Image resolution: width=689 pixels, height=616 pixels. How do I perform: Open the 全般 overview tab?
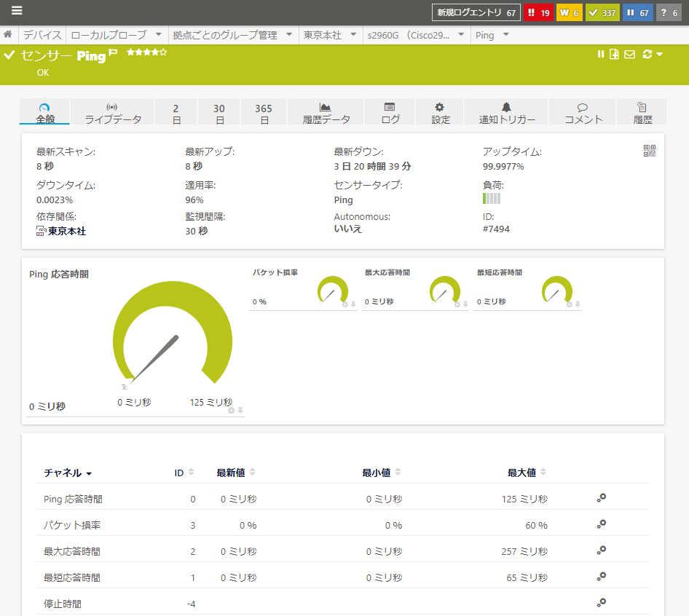tap(45, 112)
